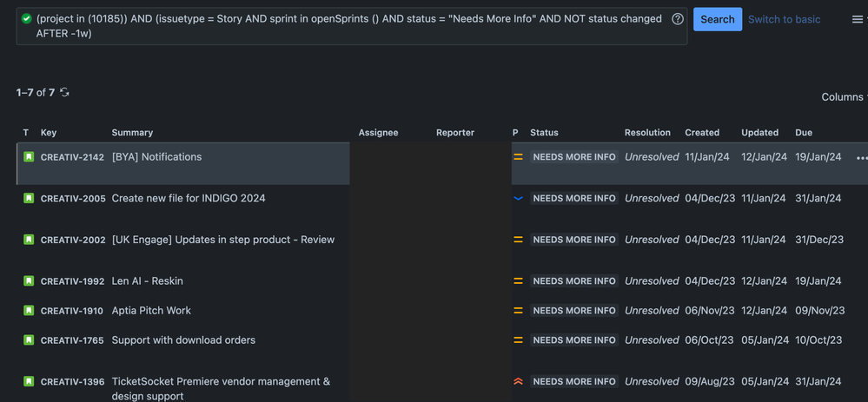Click the created date 11/Jan/24

707,157
